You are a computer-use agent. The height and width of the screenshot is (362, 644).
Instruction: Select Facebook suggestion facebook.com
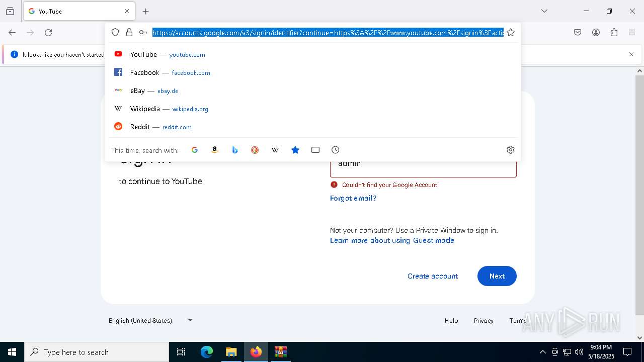coord(313,72)
